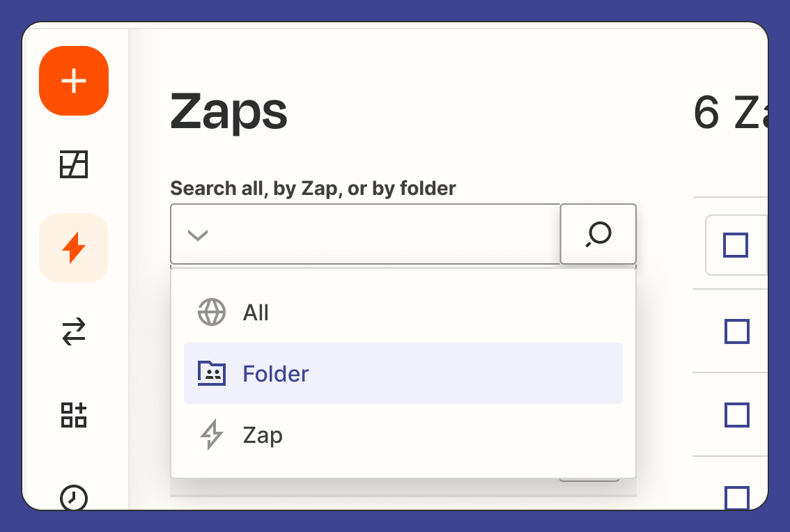Image resolution: width=790 pixels, height=532 pixels.
Task: Collapse the search type dropdown chevron
Action: (198, 235)
